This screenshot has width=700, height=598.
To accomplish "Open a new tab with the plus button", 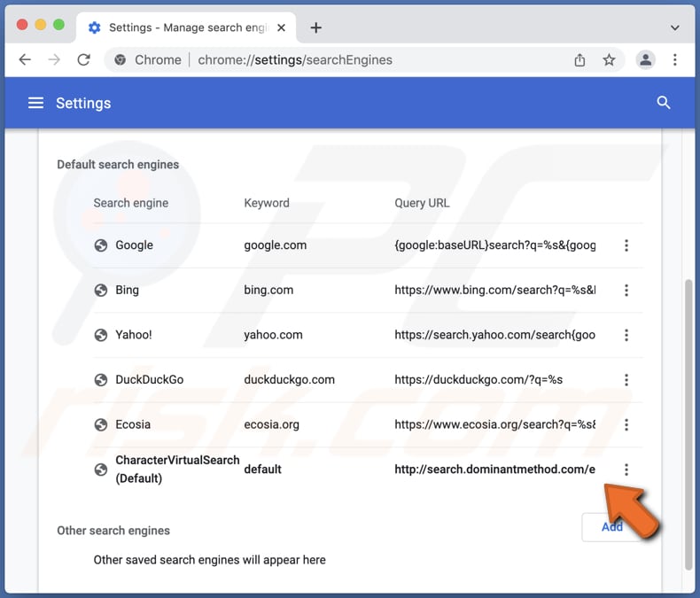I will click(x=315, y=27).
